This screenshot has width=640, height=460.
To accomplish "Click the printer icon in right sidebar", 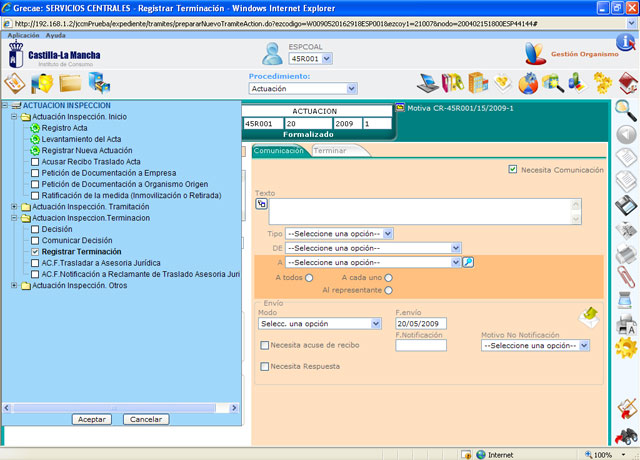I will coord(626,253).
